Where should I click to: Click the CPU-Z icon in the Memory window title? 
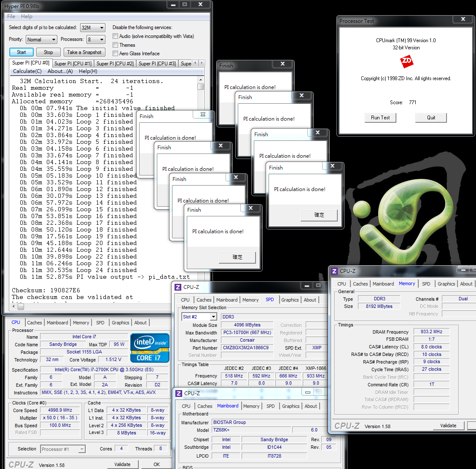(334, 271)
